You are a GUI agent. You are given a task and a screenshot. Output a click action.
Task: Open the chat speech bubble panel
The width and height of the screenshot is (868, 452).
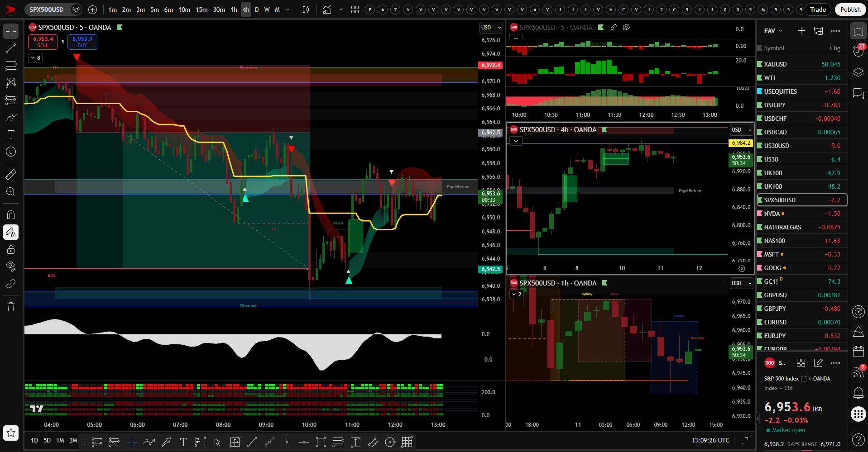(x=858, y=93)
